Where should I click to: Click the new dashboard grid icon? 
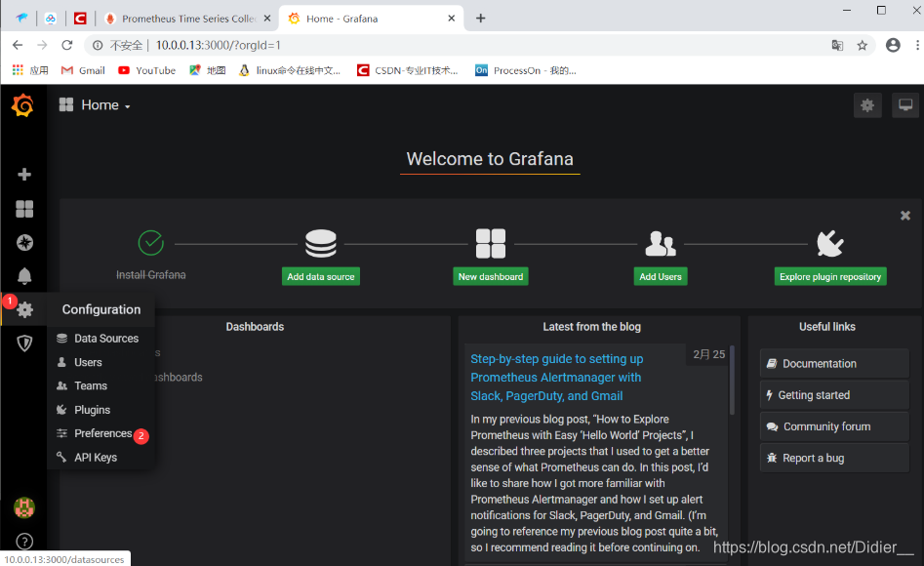click(x=490, y=244)
